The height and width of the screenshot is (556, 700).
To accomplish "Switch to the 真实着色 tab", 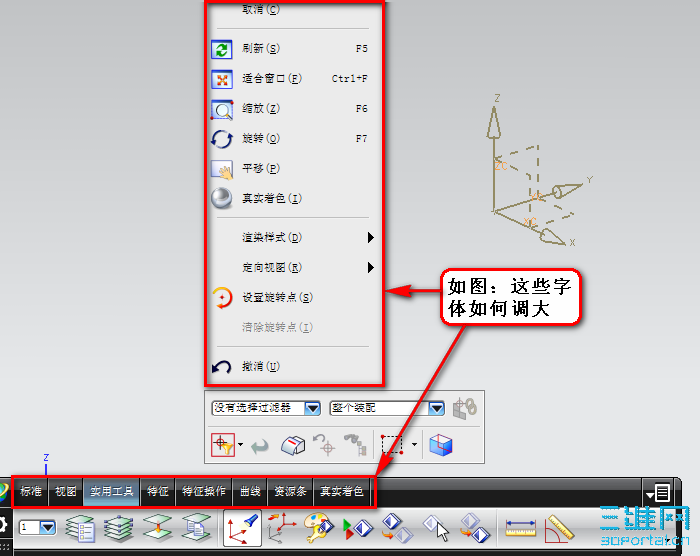I will tap(342, 492).
